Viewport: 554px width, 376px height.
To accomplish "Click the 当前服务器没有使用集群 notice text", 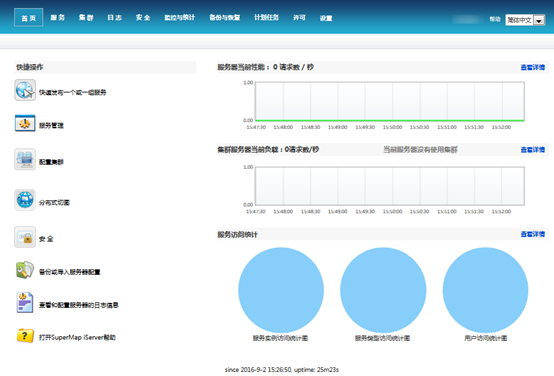I will point(420,150).
